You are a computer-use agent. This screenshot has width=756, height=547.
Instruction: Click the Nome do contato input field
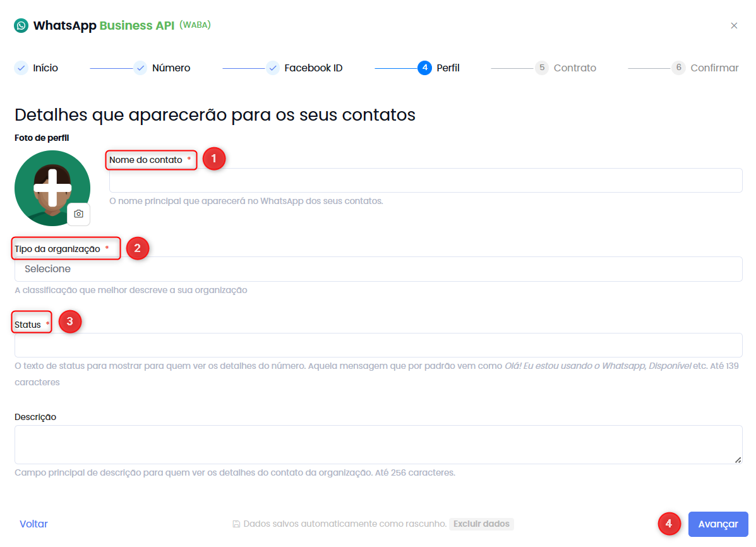(x=425, y=181)
